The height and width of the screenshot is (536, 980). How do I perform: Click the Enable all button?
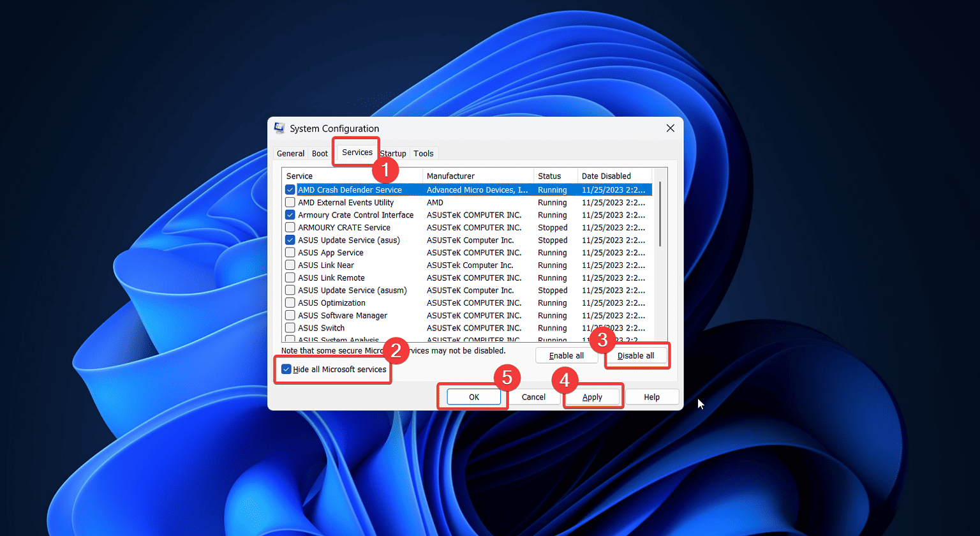pyautogui.click(x=567, y=355)
